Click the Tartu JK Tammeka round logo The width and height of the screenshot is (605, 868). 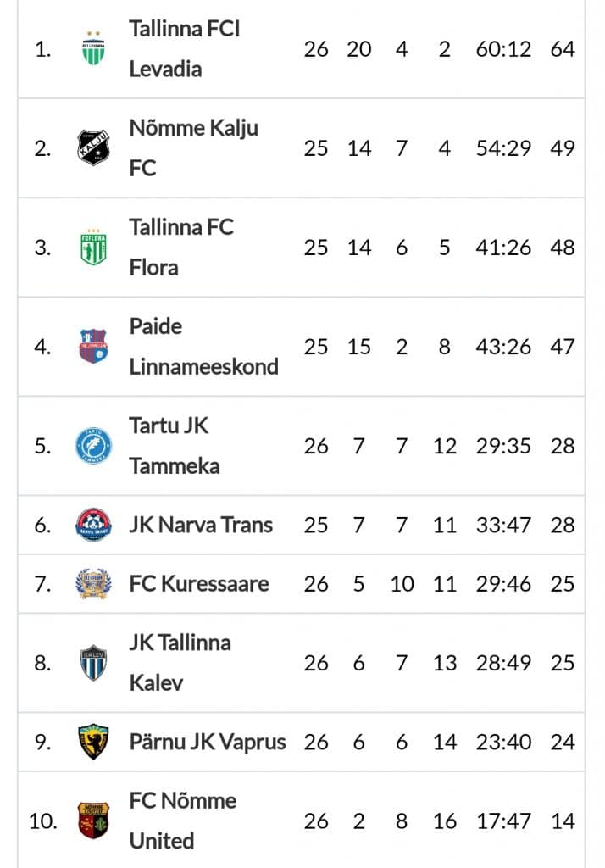click(x=93, y=445)
